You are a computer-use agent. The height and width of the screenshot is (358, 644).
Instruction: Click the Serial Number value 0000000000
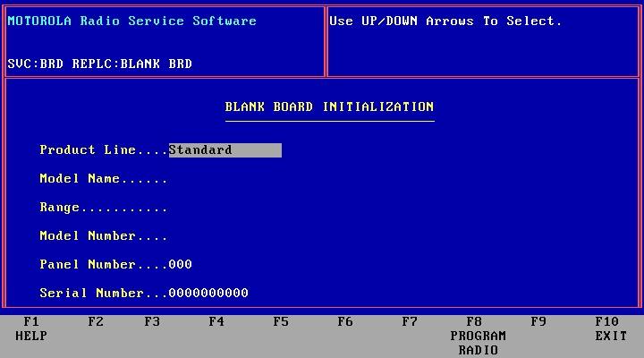coord(208,293)
